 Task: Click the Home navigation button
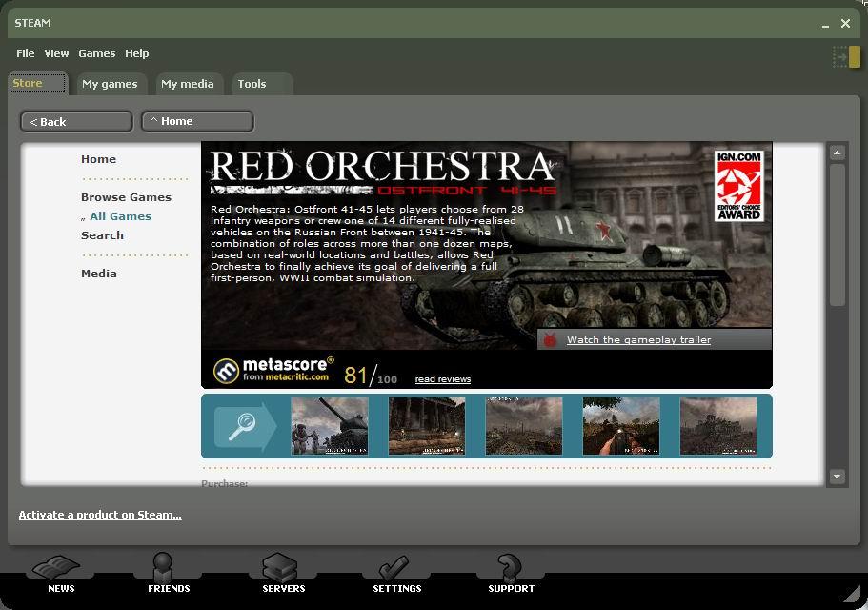coord(197,121)
